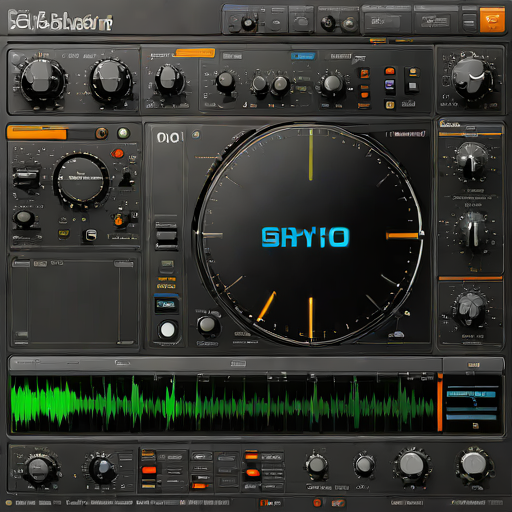512x512 pixels.
Task: Click the green round LED button beside the orange bar
Action: point(123,133)
